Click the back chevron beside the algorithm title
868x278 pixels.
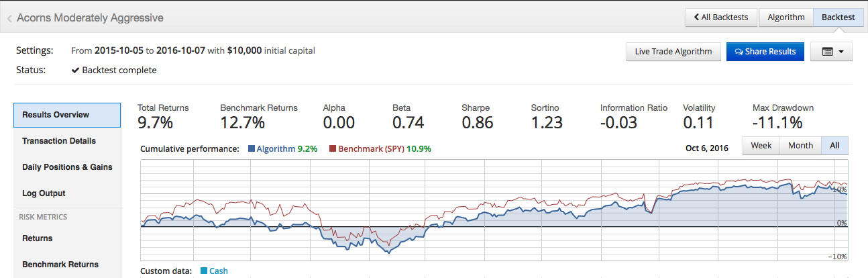(9, 18)
